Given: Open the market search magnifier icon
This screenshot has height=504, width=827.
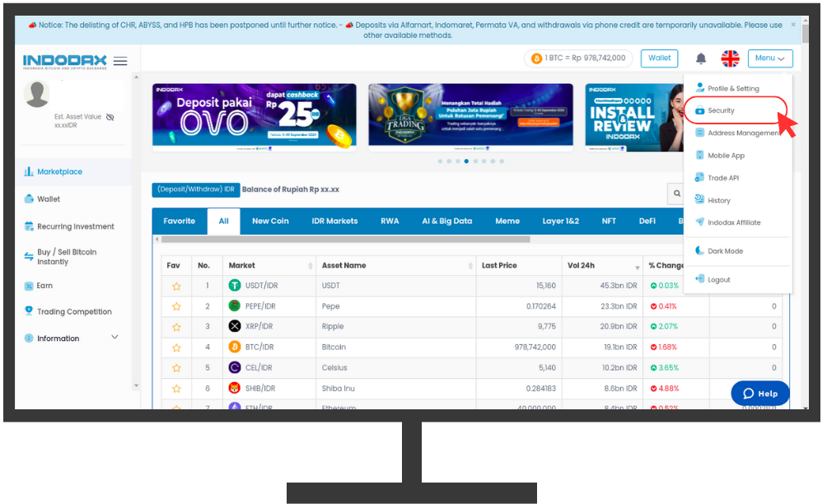Looking at the screenshot, I should point(677,194).
